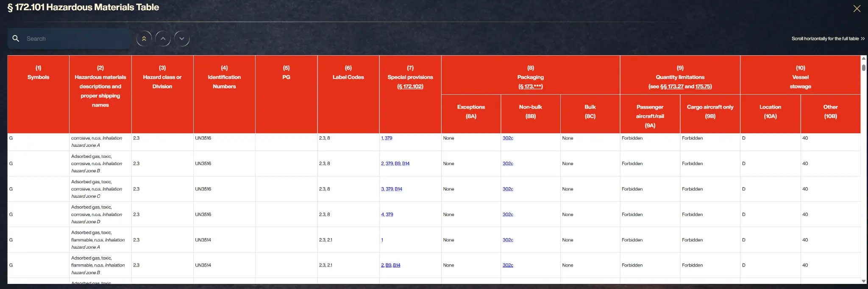Click the 'Location (10A)' sub-header
868x289 pixels.
tap(771, 114)
